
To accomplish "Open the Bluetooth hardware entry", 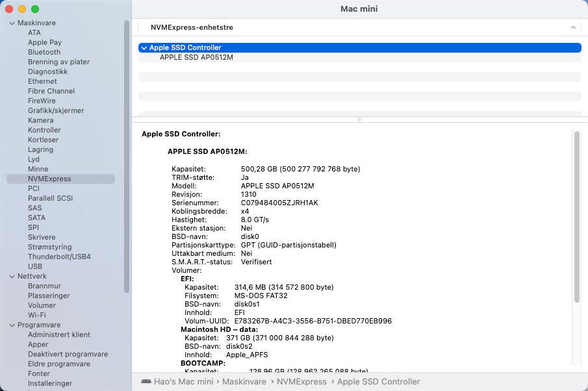I will (44, 52).
